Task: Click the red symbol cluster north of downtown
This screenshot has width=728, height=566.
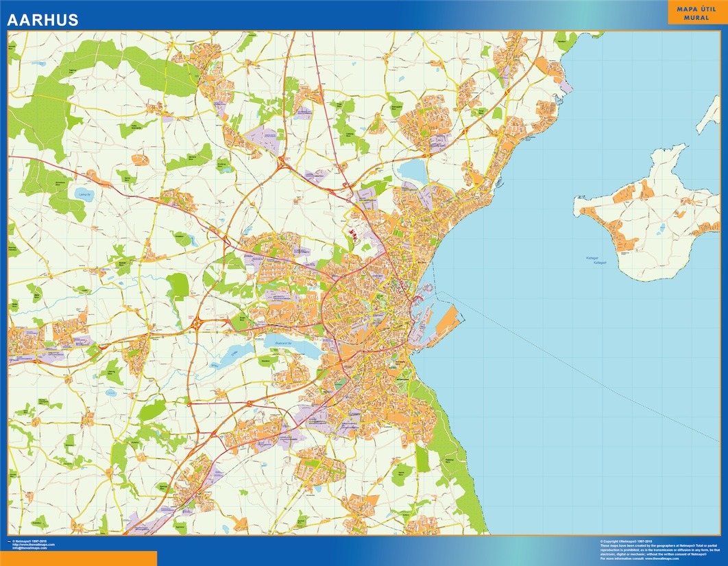Action: (354, 234)
